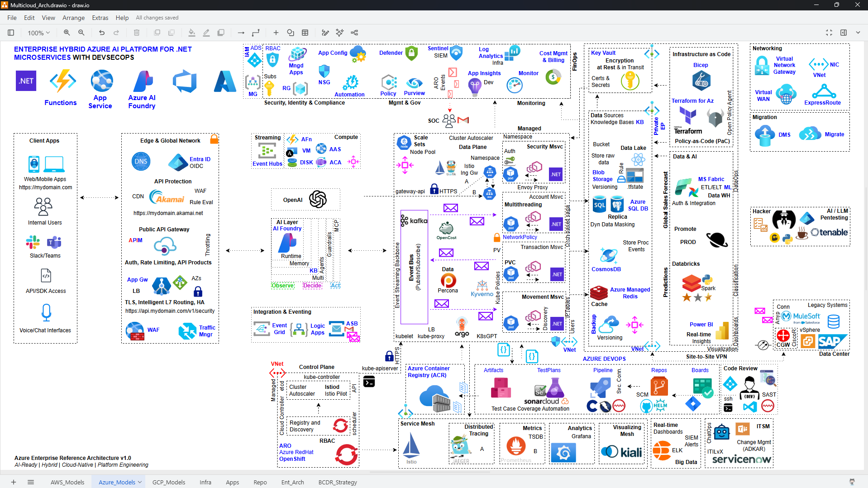868x488 pixels.
Task: Open the fill color bucket tool
Action: pos(192,33)
